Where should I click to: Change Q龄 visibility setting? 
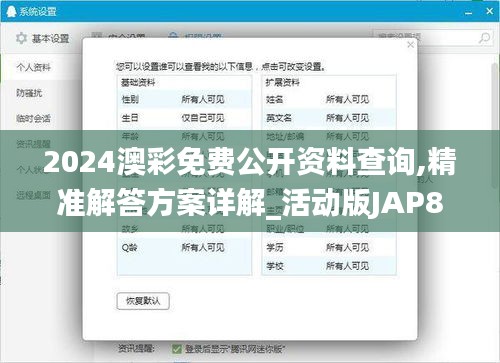tap(203, 247)
